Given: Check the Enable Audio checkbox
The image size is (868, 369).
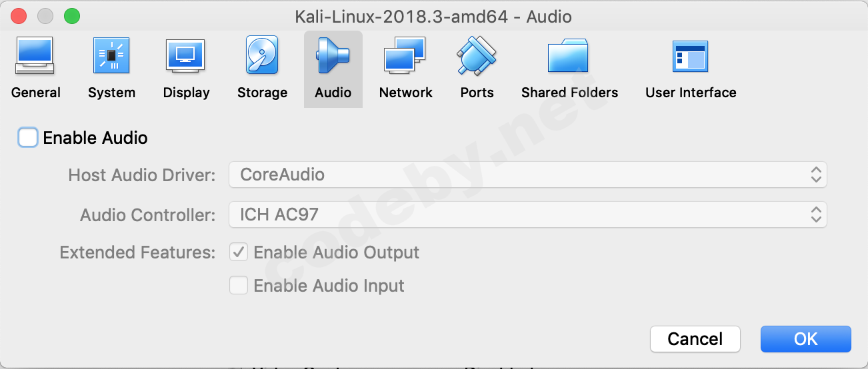Looking at the screenshot, I should point(28,138).
